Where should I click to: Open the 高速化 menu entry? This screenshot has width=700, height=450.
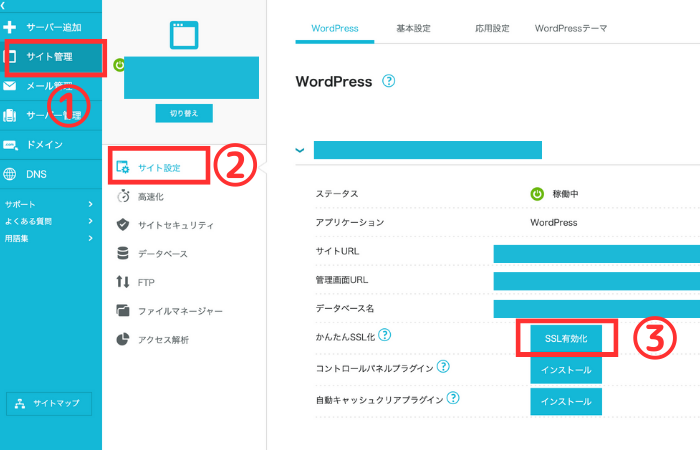coord(150,197)
